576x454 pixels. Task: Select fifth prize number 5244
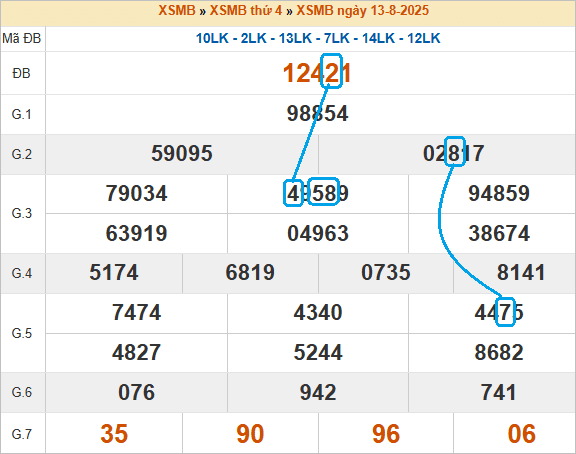318,353
